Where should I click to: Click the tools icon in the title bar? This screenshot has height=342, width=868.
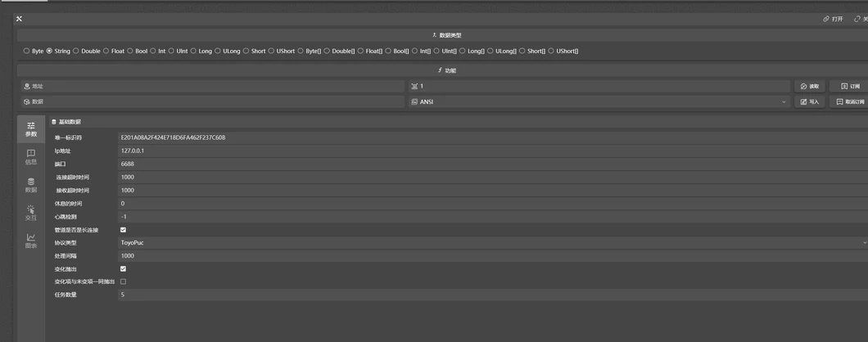click(19, 19)
